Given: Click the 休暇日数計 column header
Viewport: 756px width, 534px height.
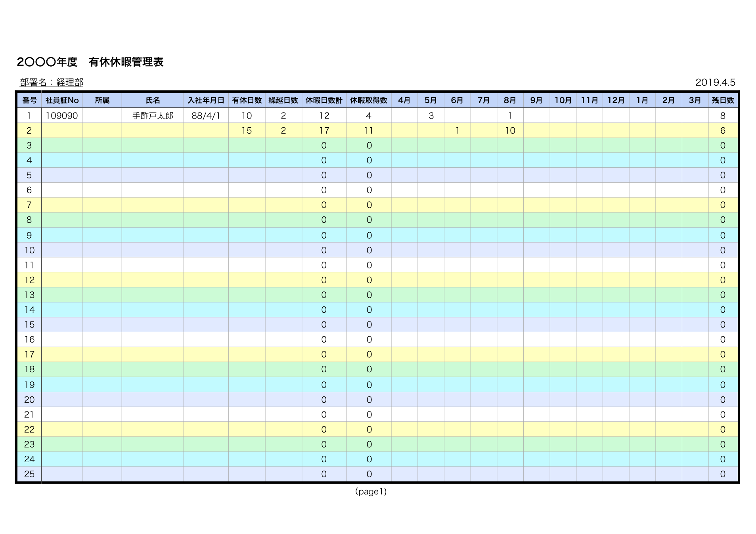Looking at the screenshot, I should (x=324, y=100).
